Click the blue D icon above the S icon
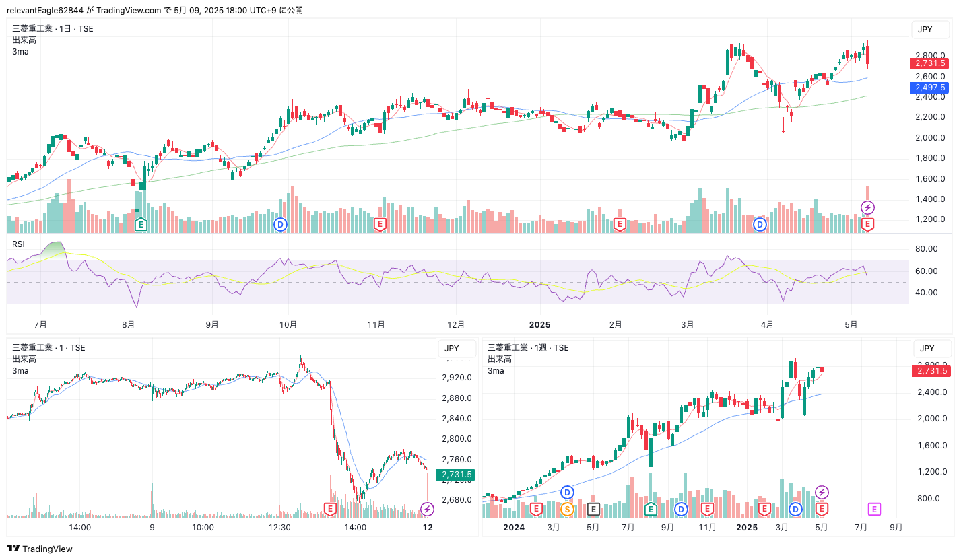Image resolution: width=961 pixels, height=560 pixels. 567,492
